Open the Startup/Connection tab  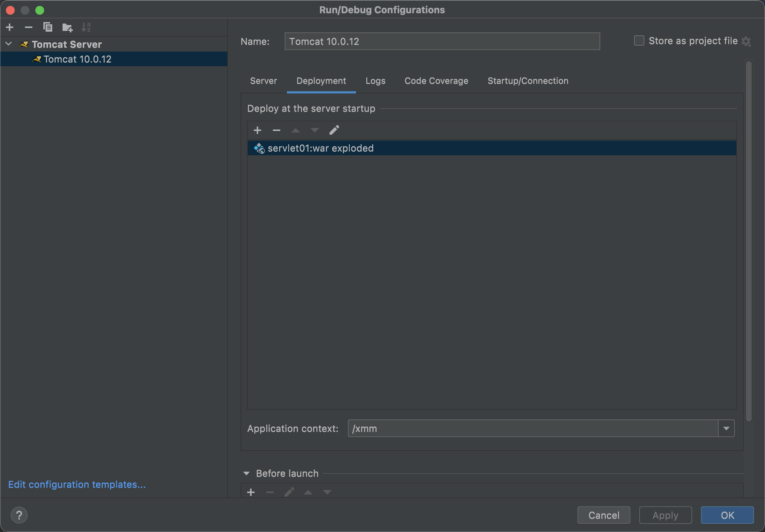click(x=528, y=81)
